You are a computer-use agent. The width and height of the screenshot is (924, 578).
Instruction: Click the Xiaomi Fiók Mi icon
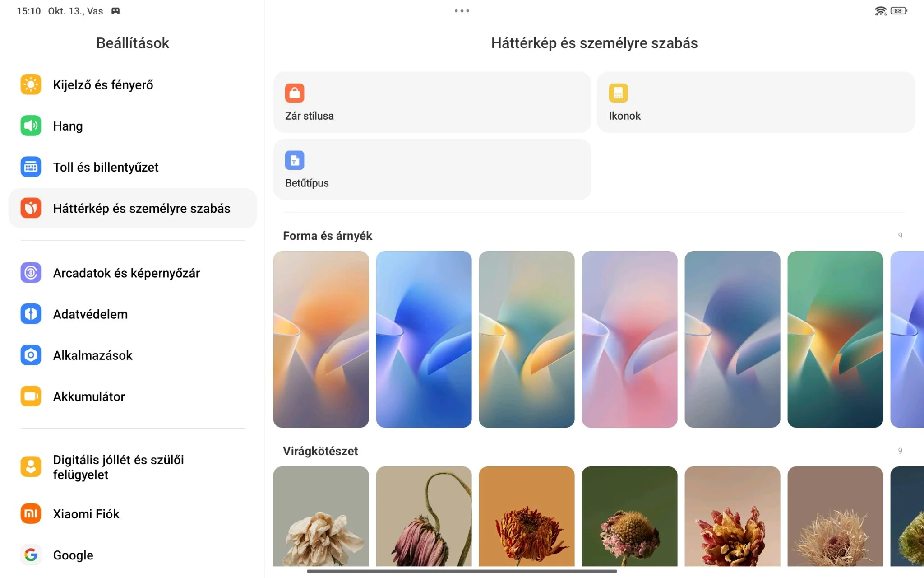point(31,513)
